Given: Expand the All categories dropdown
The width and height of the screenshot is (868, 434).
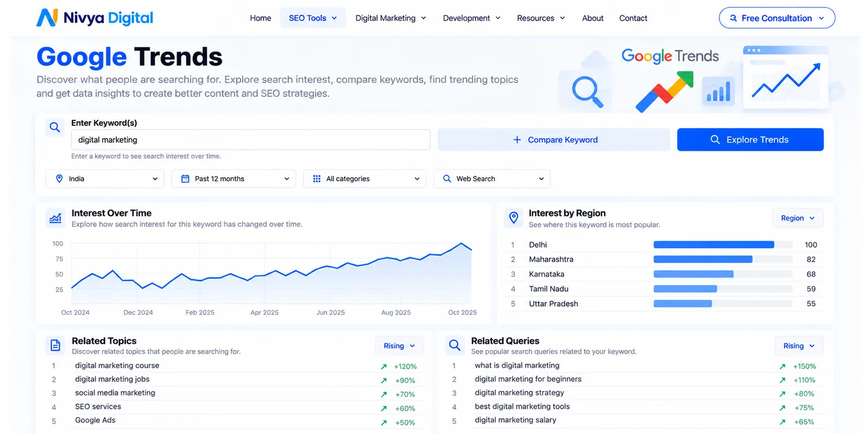Looking at the screenshot, I should (x=365, y=178).
